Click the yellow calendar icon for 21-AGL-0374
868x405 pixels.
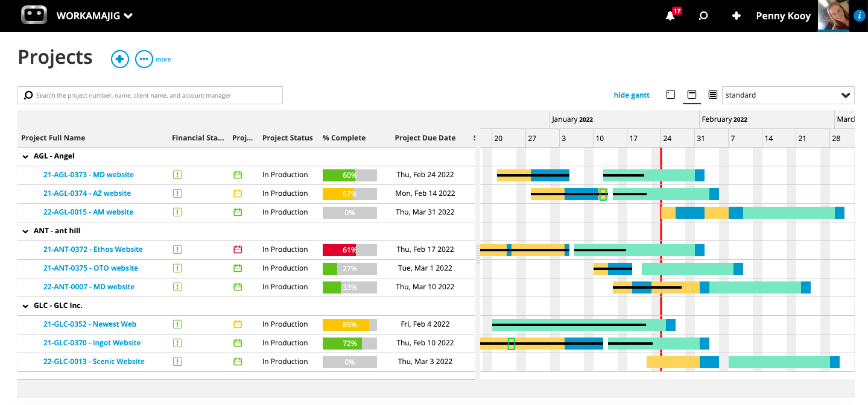click(x=238, y=193)
